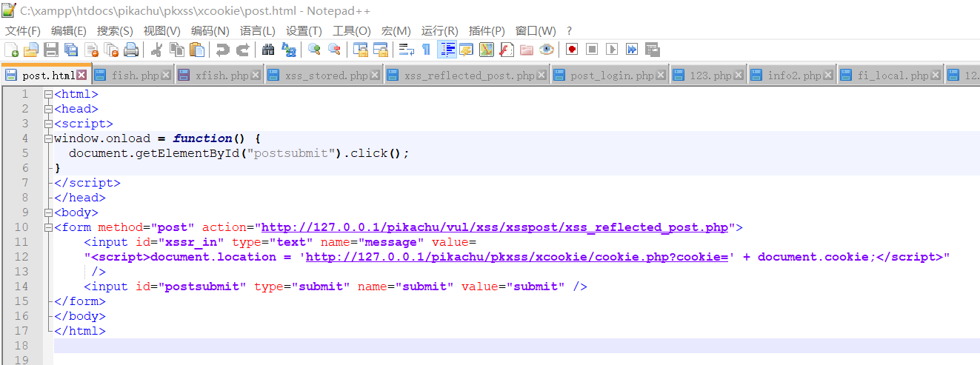Switch to the fish.php tab
The height and width of the screenshot is (365, 980).
(132, 76)
